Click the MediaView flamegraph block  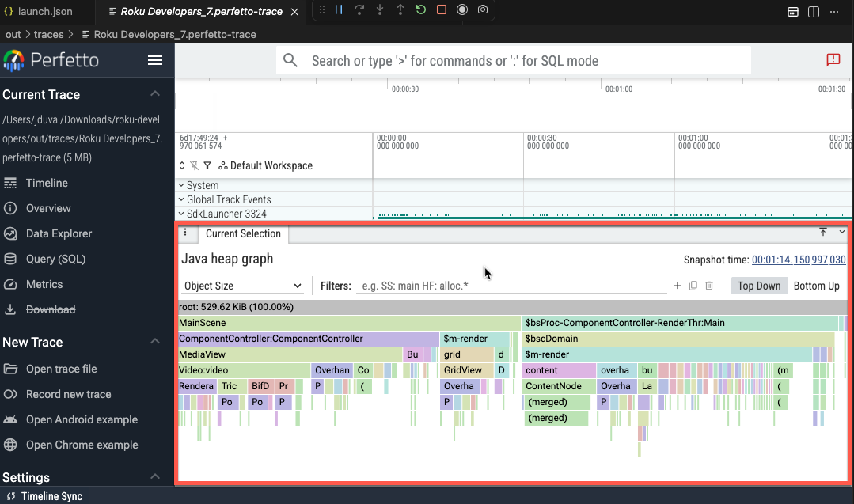pos(290,354)
